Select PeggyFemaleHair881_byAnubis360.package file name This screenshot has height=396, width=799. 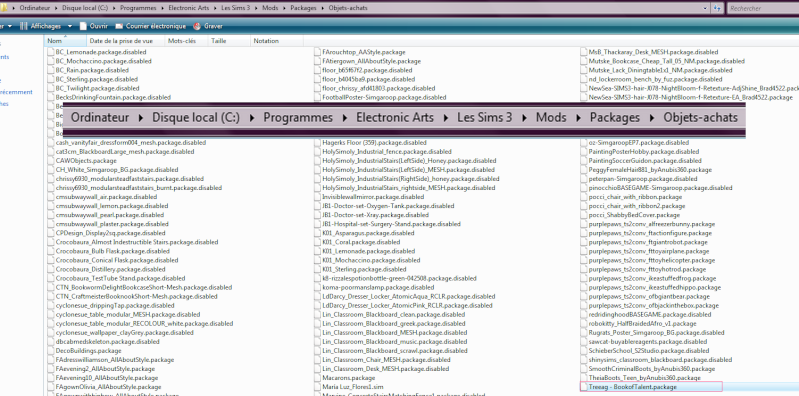(650, 170)
